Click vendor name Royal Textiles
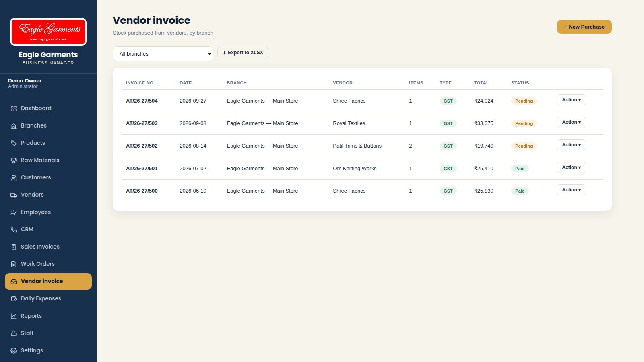The height and width of the screenshot is (362, 644). (x=349, y=123)
